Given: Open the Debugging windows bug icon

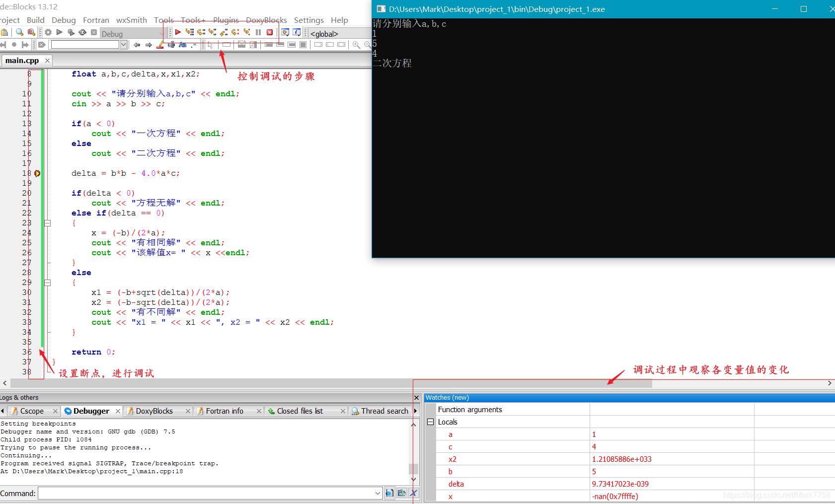Looking at the screenshot, I should (x=285, y=32).
